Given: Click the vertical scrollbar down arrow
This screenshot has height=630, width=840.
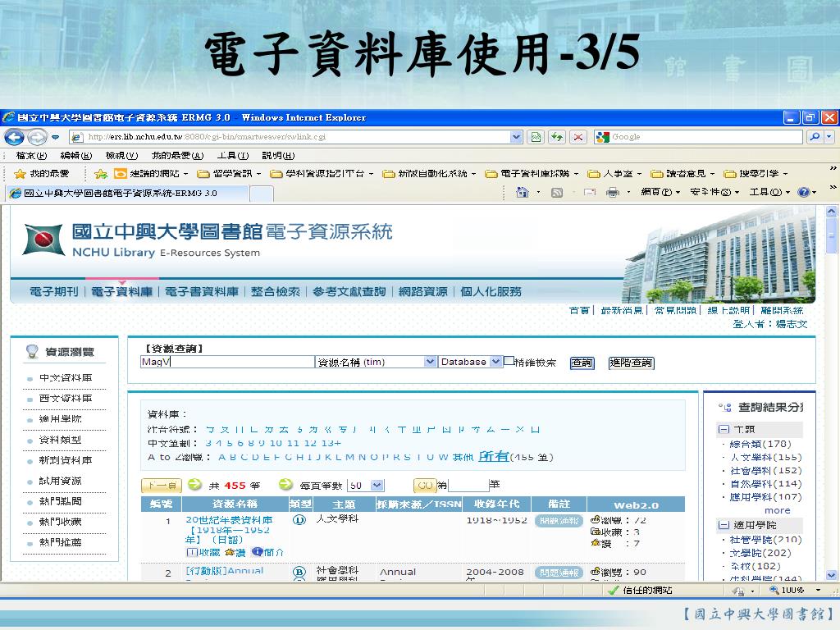Looking at the screenshot, I should (x=831, y=575).
